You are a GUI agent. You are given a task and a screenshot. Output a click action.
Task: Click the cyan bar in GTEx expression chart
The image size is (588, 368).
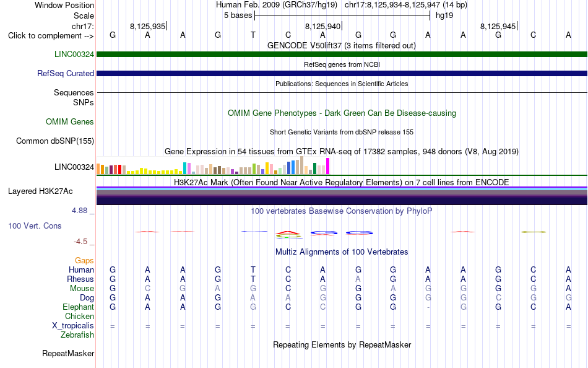coord(184,169)
